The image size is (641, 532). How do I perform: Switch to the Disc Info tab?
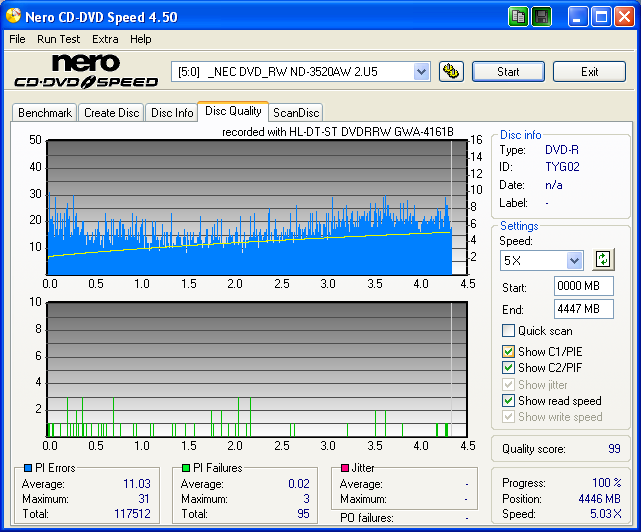(172, 112)
